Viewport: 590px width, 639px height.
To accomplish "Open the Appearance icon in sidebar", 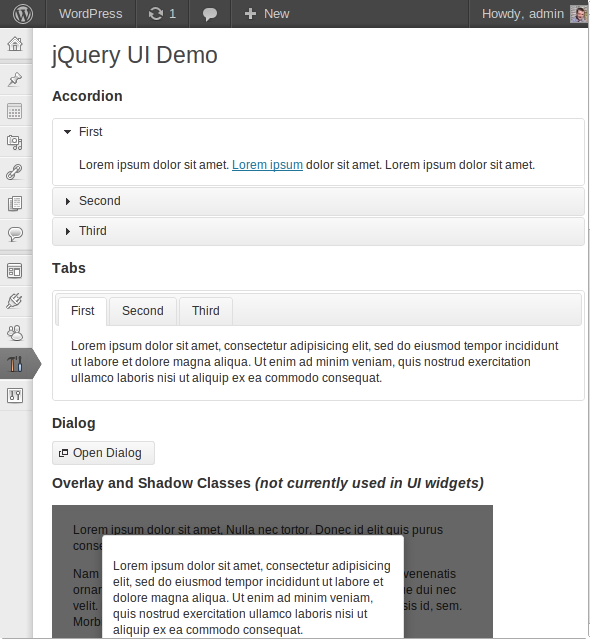I will coord(15,270).
